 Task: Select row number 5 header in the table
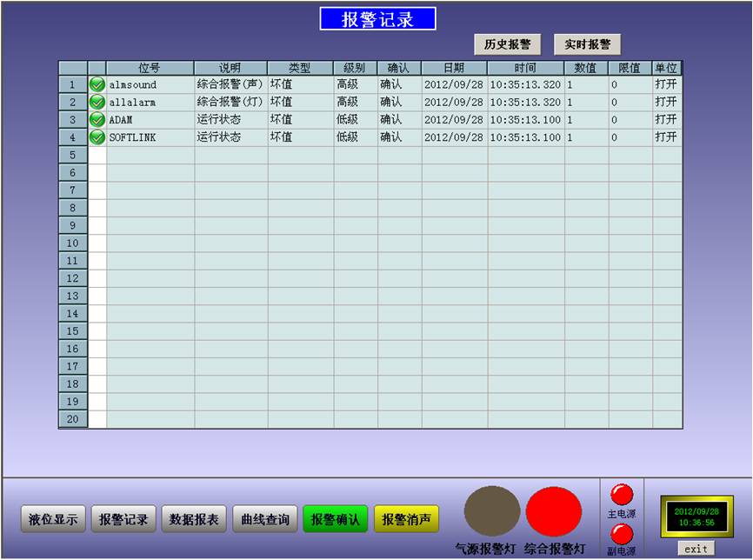pos(73,155)
